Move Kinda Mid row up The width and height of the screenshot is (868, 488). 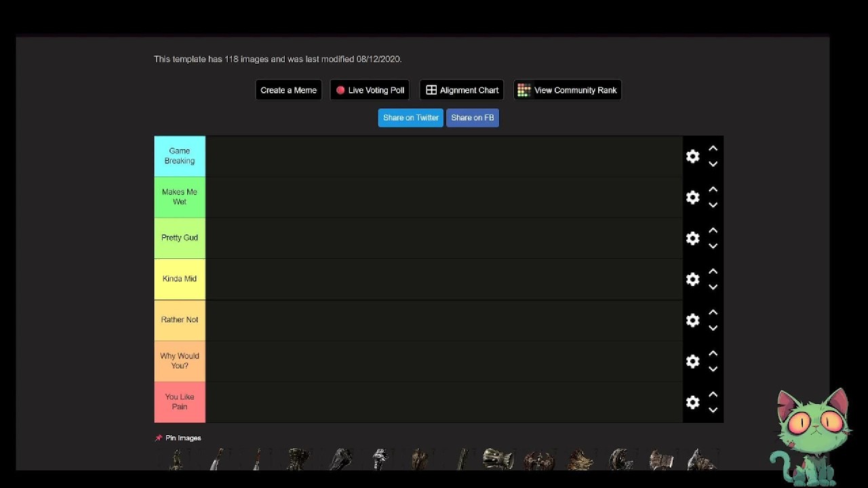coord(713,272)
